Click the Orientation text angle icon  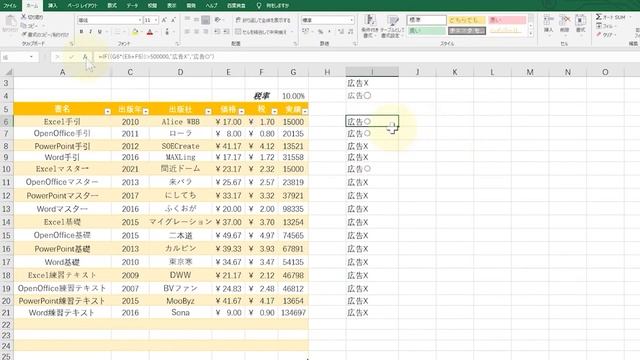click(218, 20)
